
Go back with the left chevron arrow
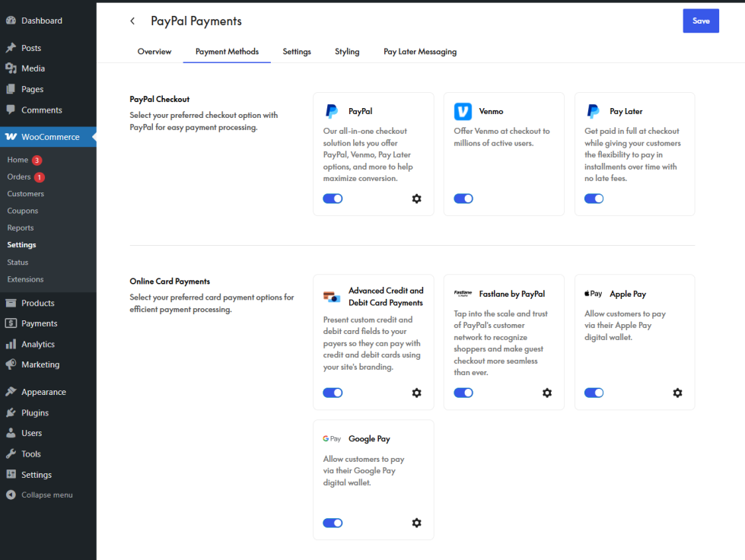[132, 21]
